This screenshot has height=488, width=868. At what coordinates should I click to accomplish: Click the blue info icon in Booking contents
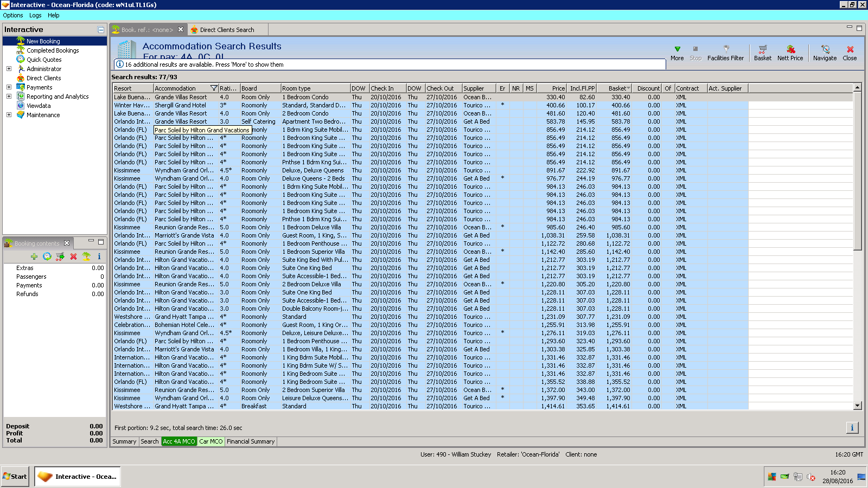(99, 256)
